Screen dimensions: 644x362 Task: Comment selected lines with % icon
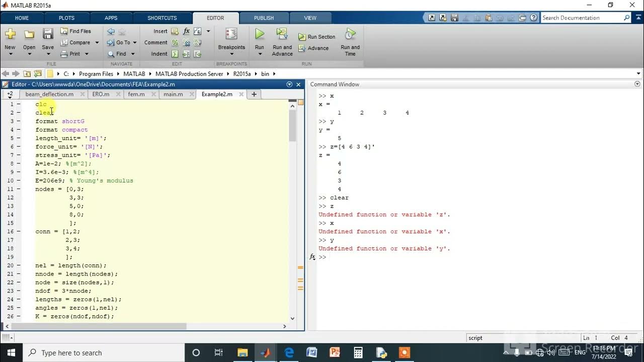coord(175,43)
